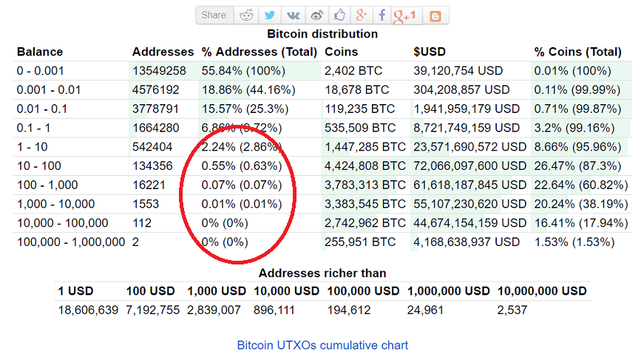Select the % Addresses (Total) header
This screenshot has height=359, width=644.
click(260, 52)
